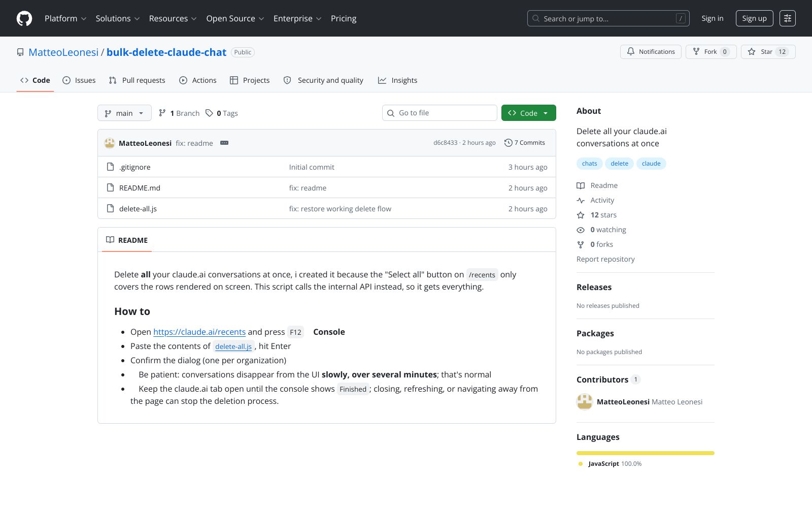Viewport: 812px width, 508px height.
Task: View the 1 Branch list
Action: (x=179, y=113)
